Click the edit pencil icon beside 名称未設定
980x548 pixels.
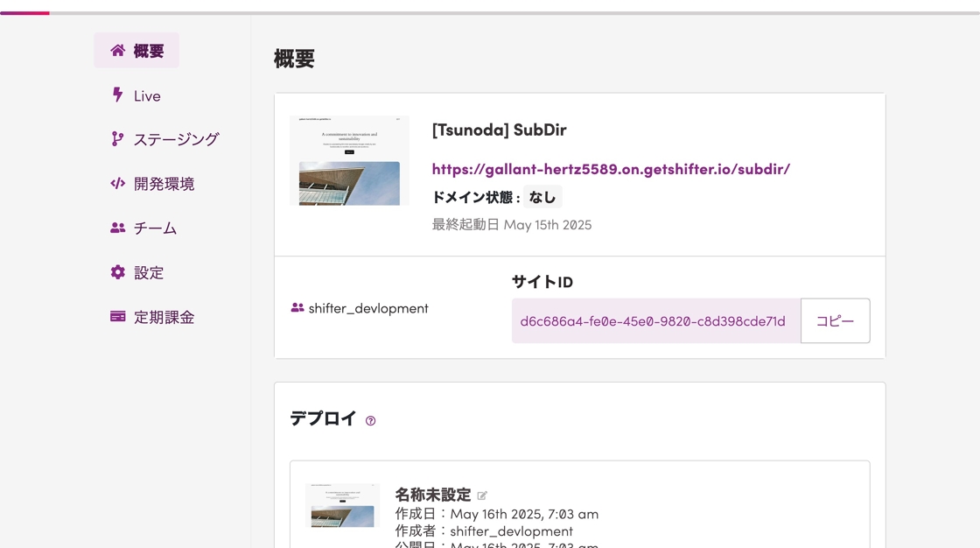(482, 495)
